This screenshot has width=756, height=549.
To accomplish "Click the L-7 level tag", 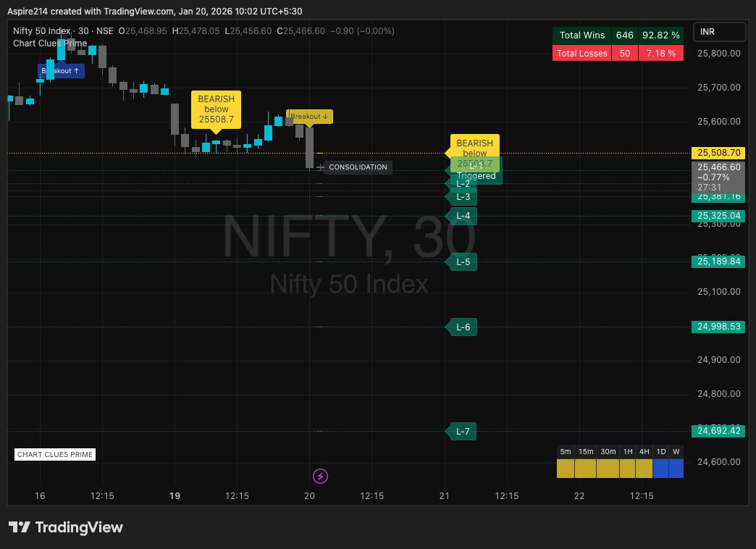I will (x=463, y=431).
